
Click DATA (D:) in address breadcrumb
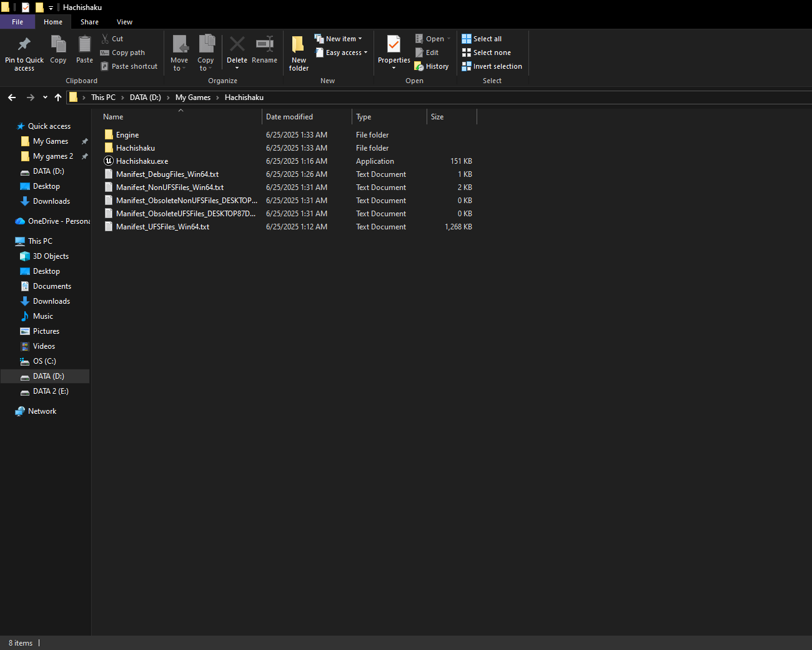pyautogui.click(x=145, y=97)
